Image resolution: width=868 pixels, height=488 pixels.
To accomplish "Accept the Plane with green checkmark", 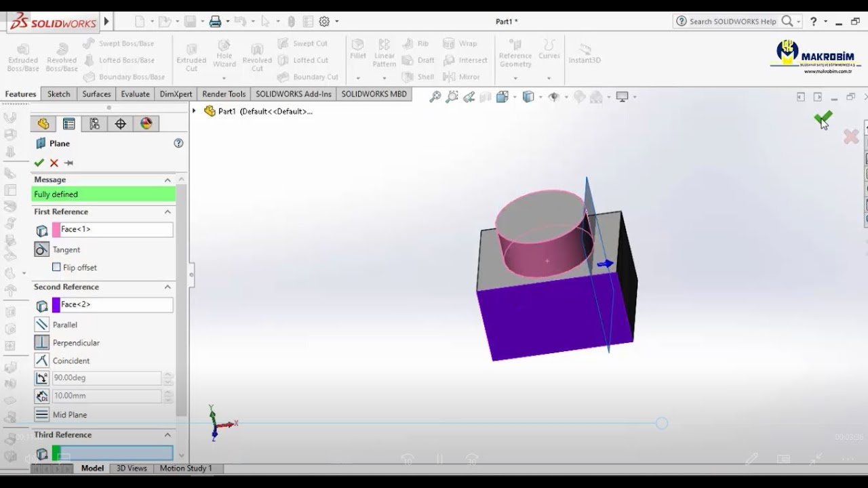I will pyautogui.click(x=39, y=163).
